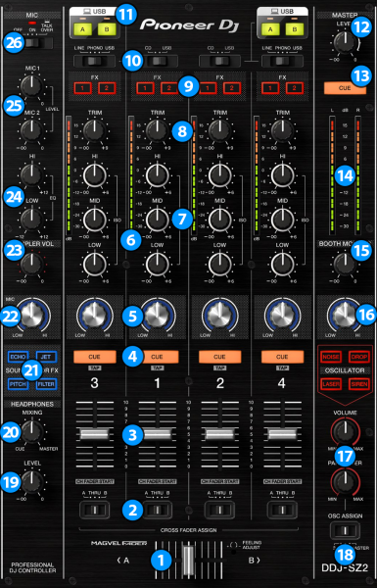This screenshot has height=588, width=377.
Task: Toggle the OSC ASSIGN switch
Action: tap(345, 530)
